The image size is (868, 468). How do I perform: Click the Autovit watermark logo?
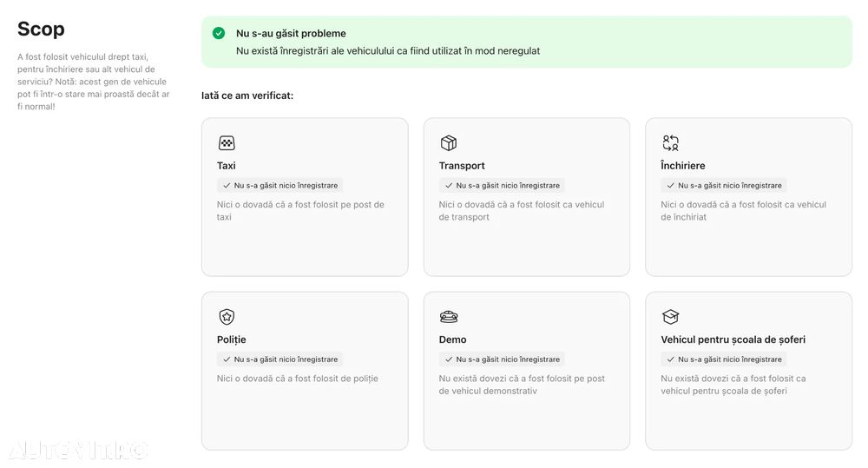point(78,450)
